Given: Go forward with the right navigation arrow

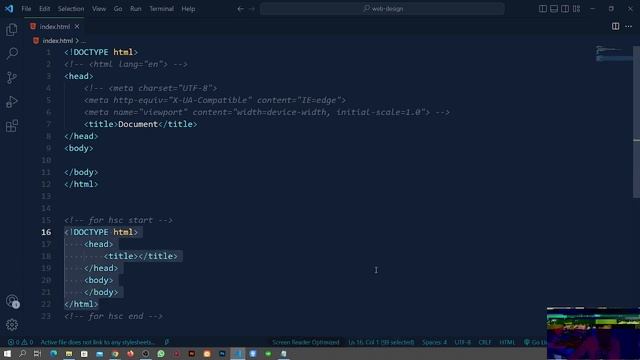Looking at the screenshot, I should [252, 9].
